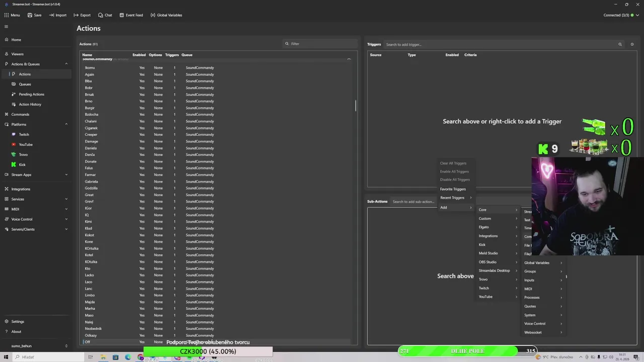Open File Explorer from the taskbar

(103, 357)
